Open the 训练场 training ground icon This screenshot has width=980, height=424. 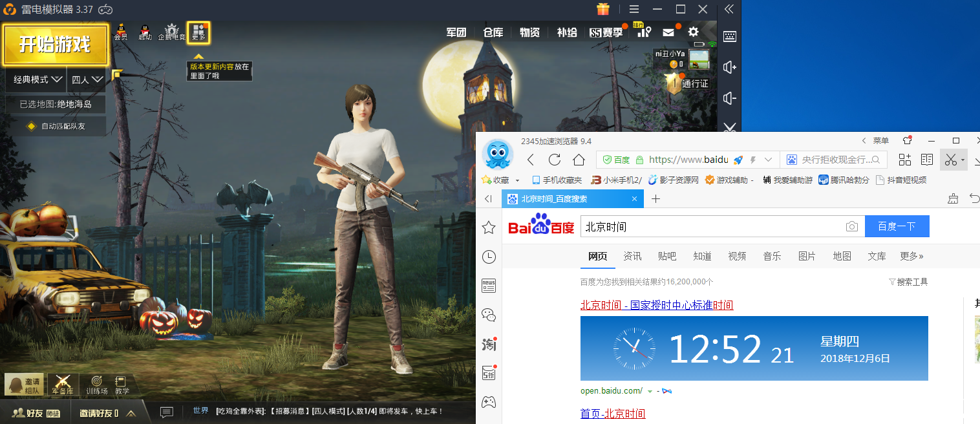pos(97,385)
